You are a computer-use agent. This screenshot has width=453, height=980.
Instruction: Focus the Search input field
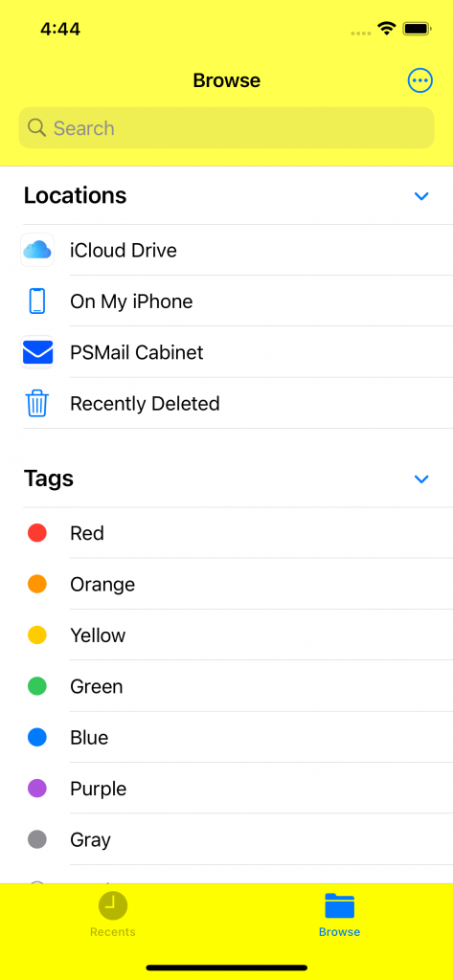[x=226, y=127]
